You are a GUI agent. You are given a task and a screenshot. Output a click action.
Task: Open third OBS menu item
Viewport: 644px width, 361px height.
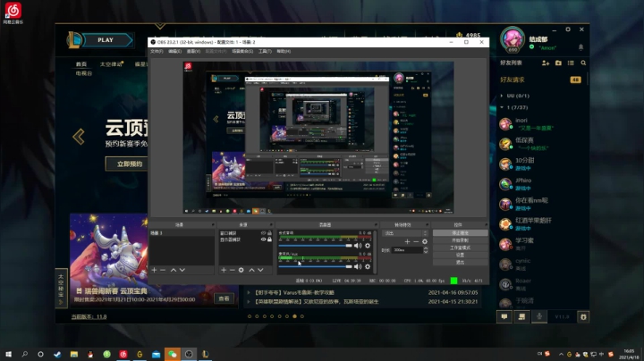[193, 51]
